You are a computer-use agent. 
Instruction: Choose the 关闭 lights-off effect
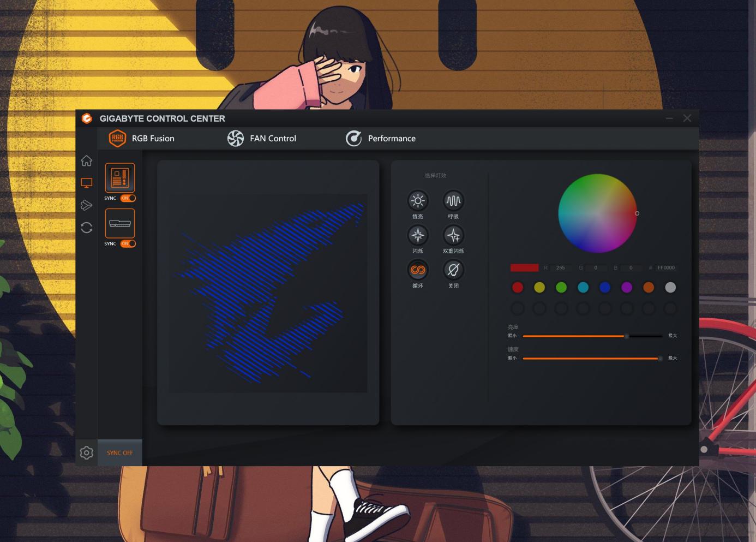tap(453, 270)
